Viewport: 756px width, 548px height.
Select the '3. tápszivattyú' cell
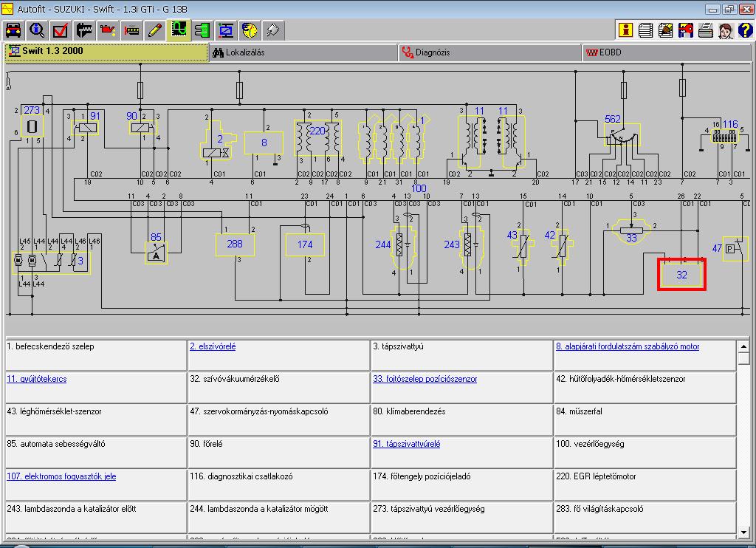pyautogui.click(x=462, y=355)
